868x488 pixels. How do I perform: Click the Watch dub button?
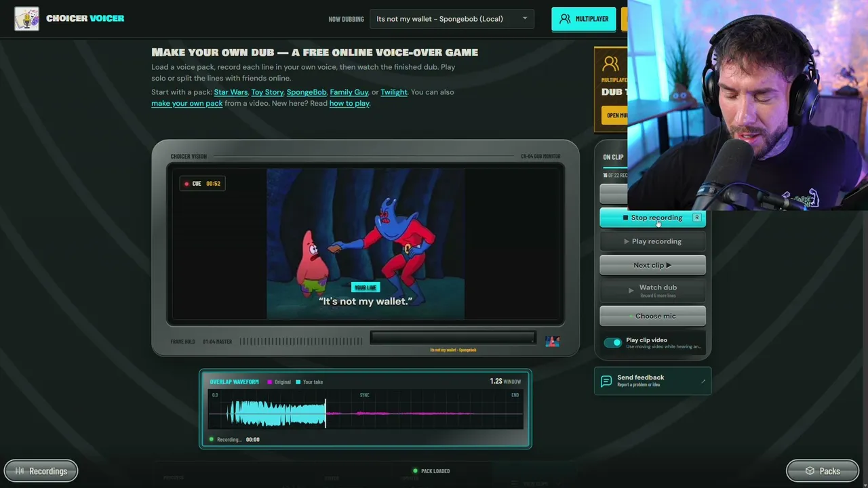point(652,290)
